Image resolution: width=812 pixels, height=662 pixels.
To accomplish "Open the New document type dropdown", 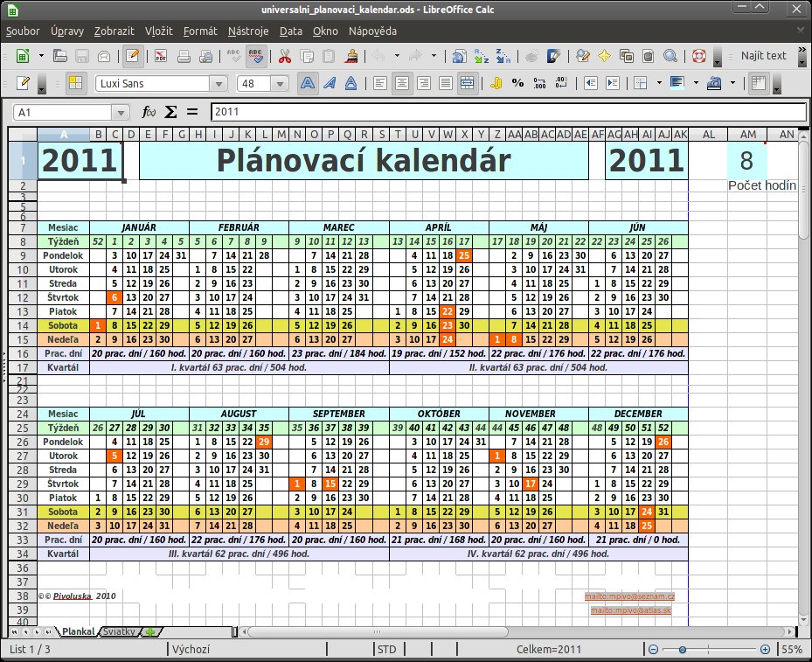I will [41, 55].
